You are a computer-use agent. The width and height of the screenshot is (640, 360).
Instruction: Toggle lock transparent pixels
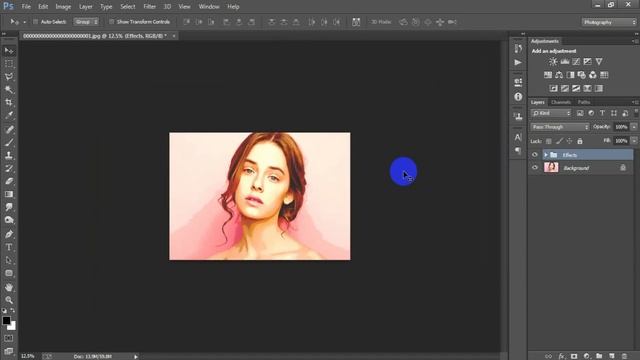click(x=549, y=141)
